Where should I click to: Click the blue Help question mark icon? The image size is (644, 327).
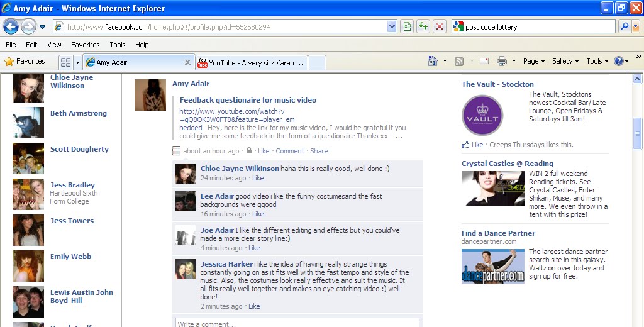[x=619, y=61]
